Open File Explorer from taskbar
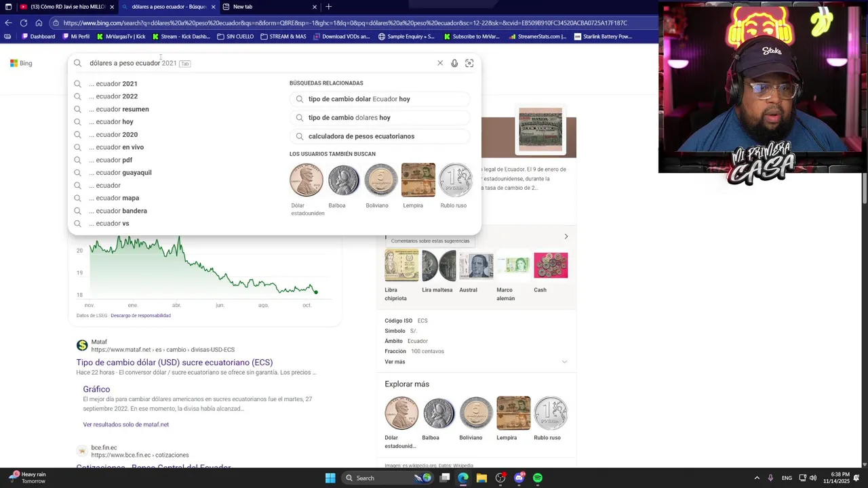The image size is (868, 488). [481, 478]
